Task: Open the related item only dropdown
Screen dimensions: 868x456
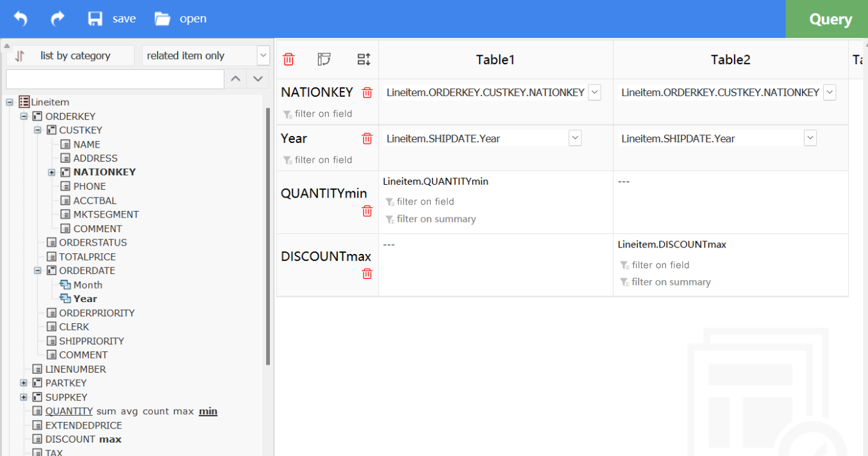Action: click(x=263, y=56)
